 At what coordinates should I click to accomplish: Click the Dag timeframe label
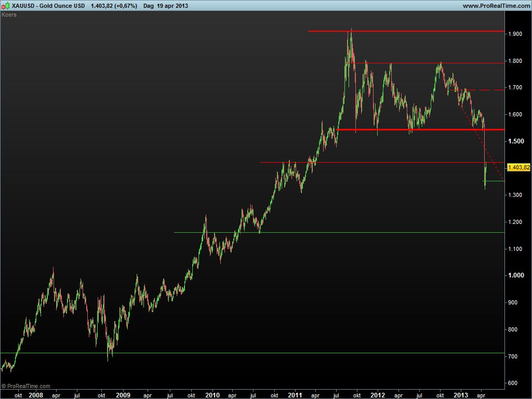[x=149, y=6]
